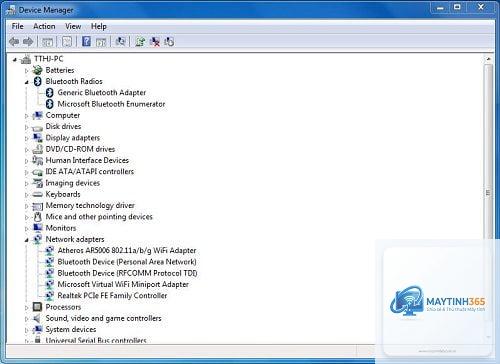This screenshot has height=364, width=500.
Task: Click the Keyboards category icon
Action: coord(38,194)
